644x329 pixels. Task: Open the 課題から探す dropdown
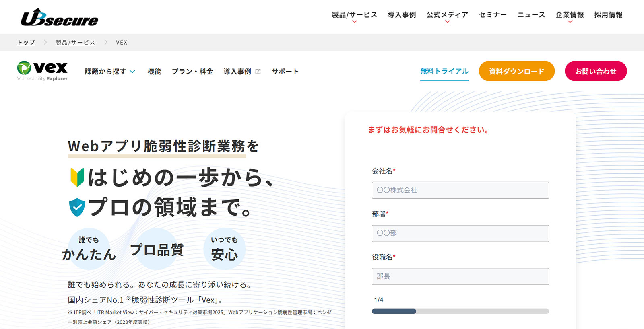point(110,72)
